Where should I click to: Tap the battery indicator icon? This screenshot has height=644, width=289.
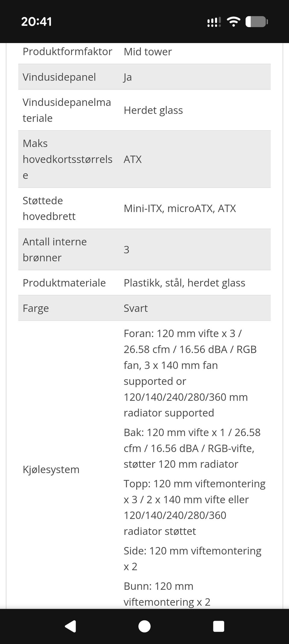coord(256,22)
